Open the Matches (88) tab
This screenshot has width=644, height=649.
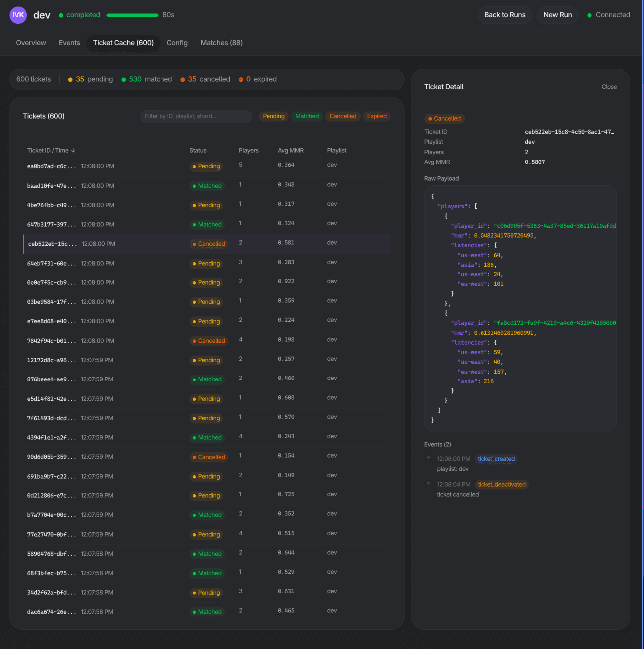221,43
